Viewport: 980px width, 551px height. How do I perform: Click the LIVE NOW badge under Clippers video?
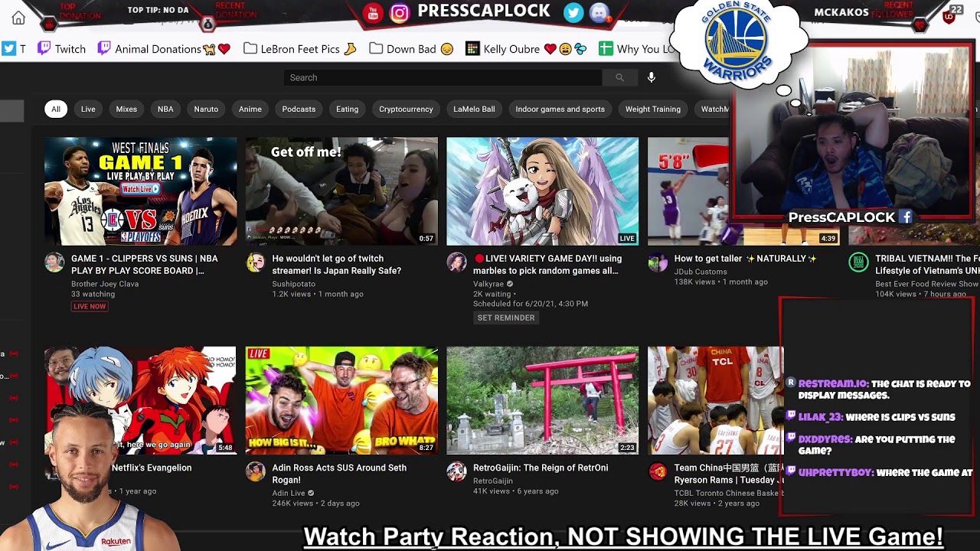(90, 306)
